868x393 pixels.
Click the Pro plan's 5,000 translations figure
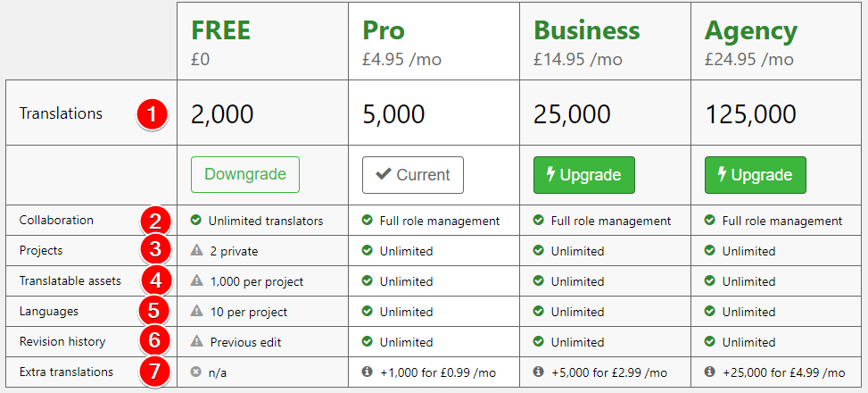pyautogui.click(x=393, y=114)
